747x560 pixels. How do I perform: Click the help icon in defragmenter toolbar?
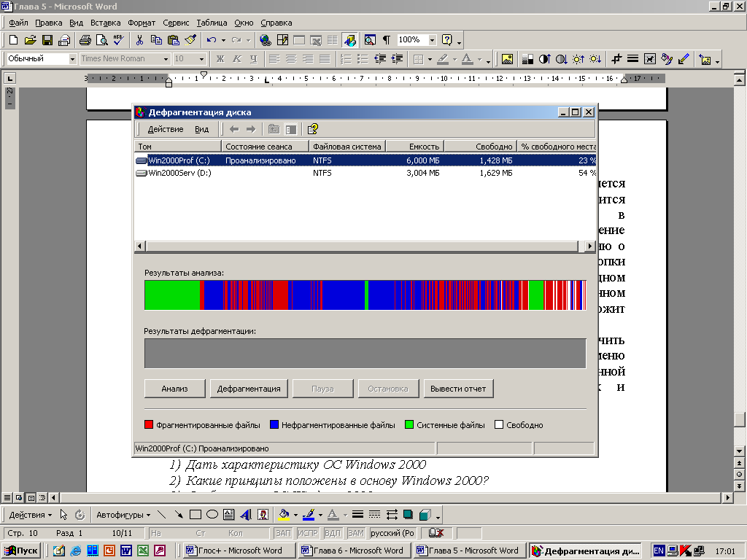[x=313, y=129]
